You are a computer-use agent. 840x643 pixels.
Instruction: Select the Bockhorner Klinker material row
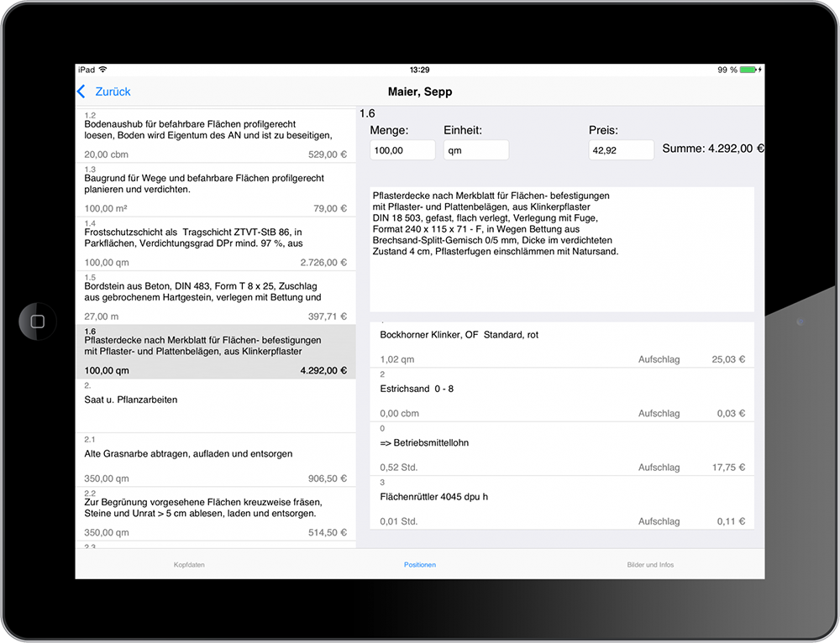pos(561,345)
